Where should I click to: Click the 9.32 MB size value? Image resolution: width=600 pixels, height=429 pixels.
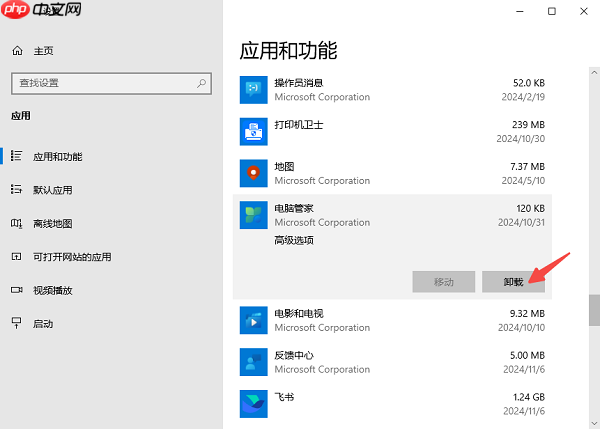(x=527, y=313)
